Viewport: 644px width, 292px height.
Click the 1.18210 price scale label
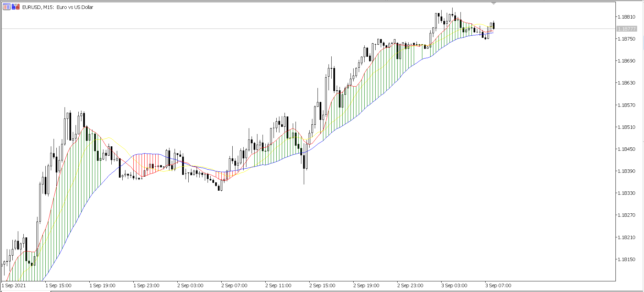(x=626, y=237)
